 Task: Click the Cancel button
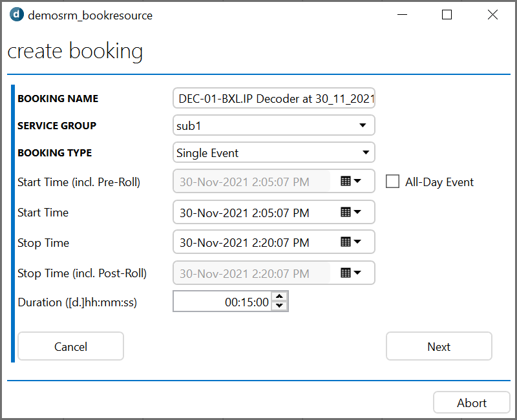click(x=71, y=346)
